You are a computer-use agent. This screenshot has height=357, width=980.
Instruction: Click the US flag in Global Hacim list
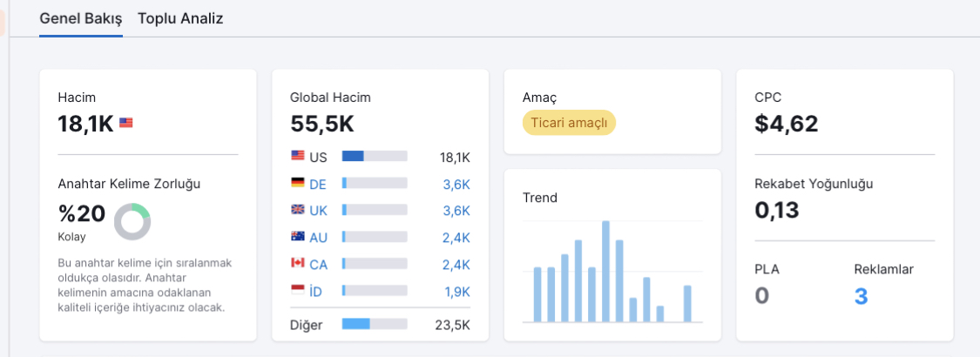coord(298,156)
